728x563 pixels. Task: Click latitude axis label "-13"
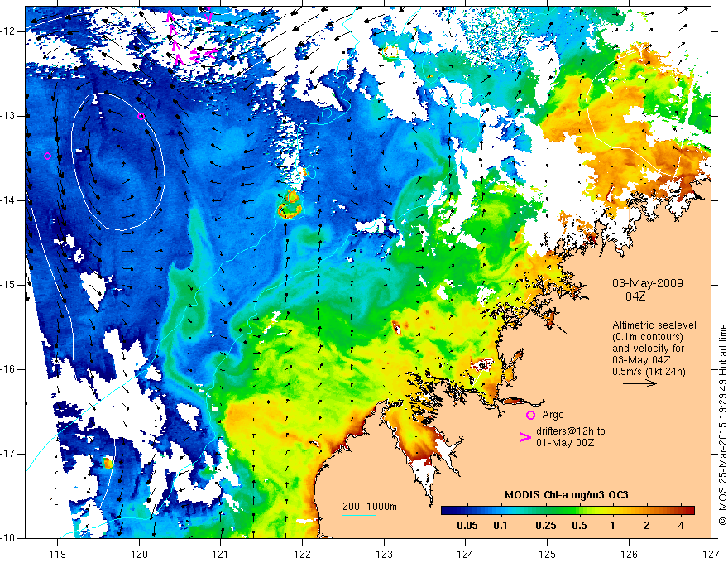pos(8,116)
